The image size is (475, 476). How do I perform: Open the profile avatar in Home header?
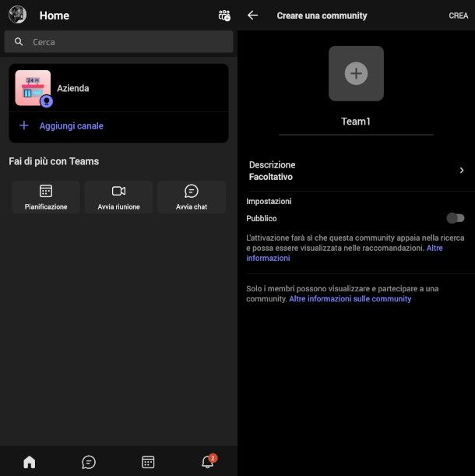point(17,14)
